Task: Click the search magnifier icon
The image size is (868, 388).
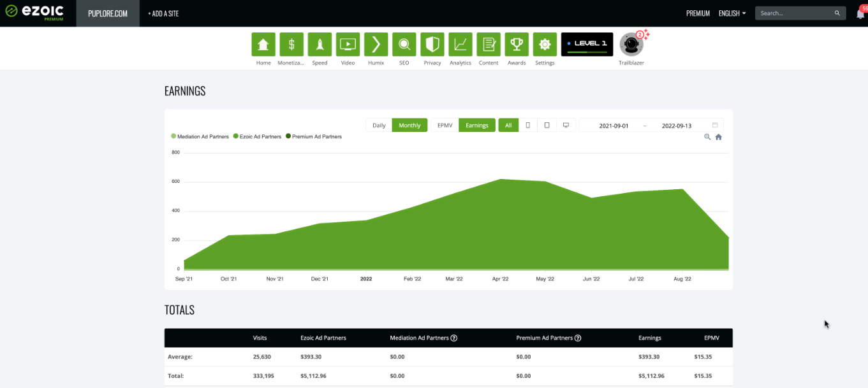Action: click(837, 13)
